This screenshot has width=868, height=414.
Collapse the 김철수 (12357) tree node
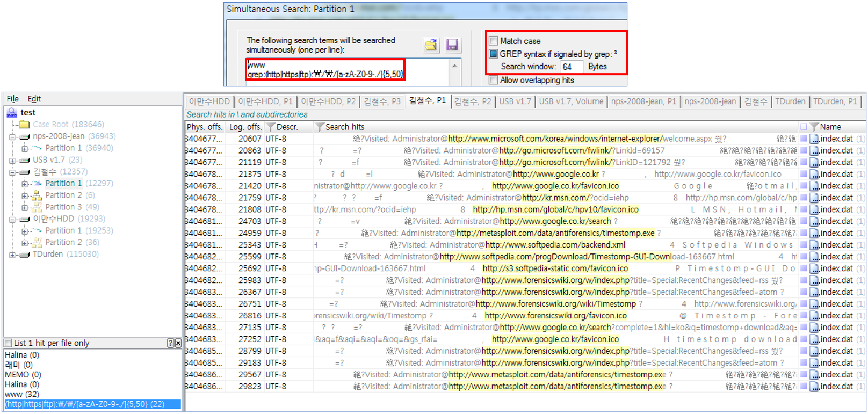coord(12,172)
